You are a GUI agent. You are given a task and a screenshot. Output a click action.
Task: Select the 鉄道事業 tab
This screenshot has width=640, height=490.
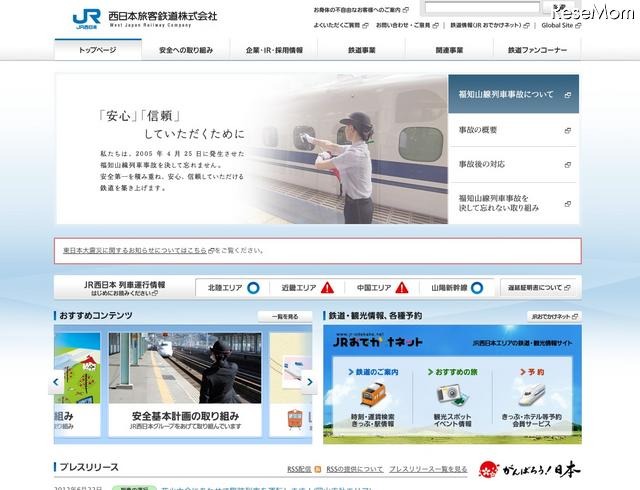click(x=362, y=50)
